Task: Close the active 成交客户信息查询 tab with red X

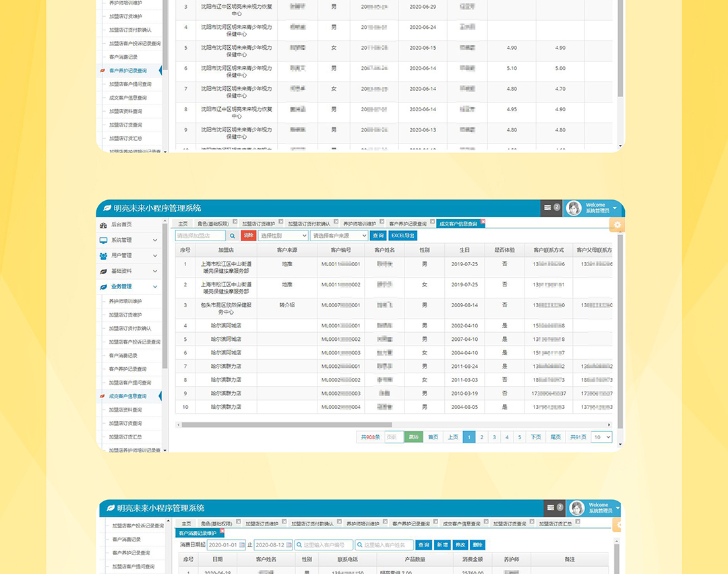Action: pos(483,222)
